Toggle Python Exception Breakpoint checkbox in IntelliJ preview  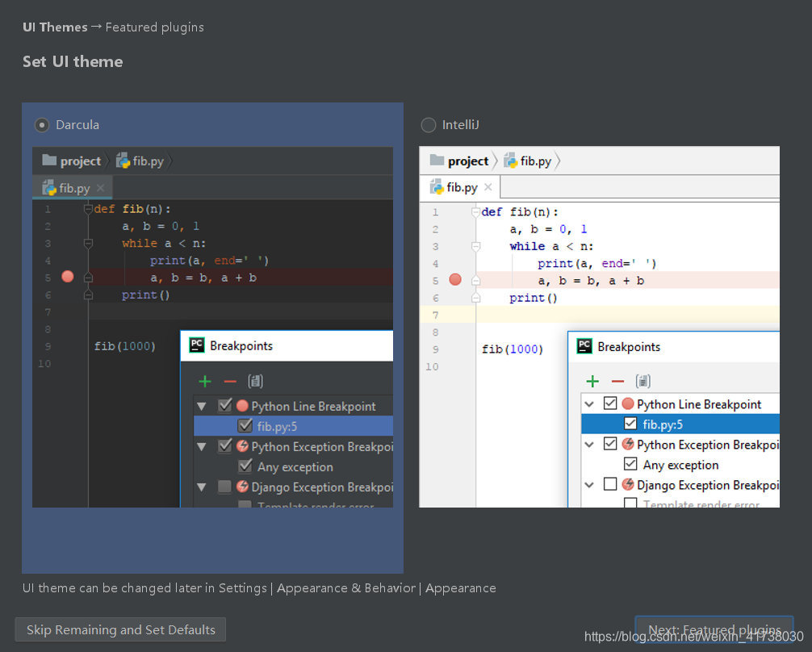pos(610,444)
